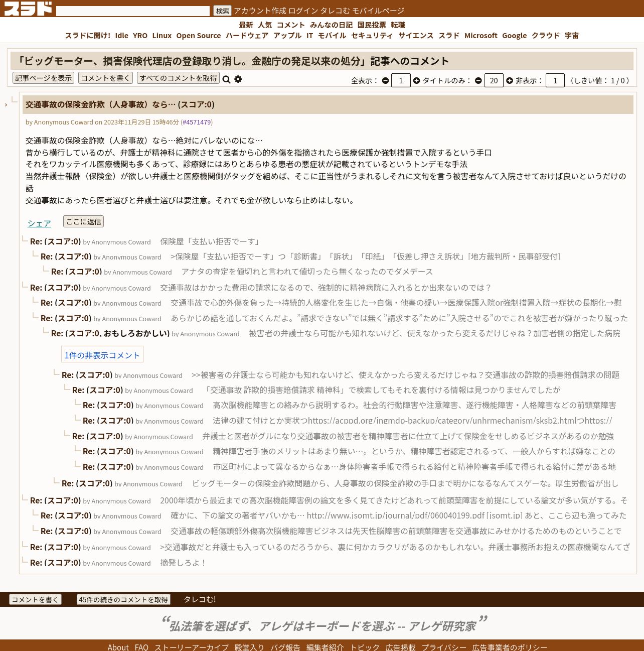
Task: Open the クラウド topic
Action: point(546,36)
